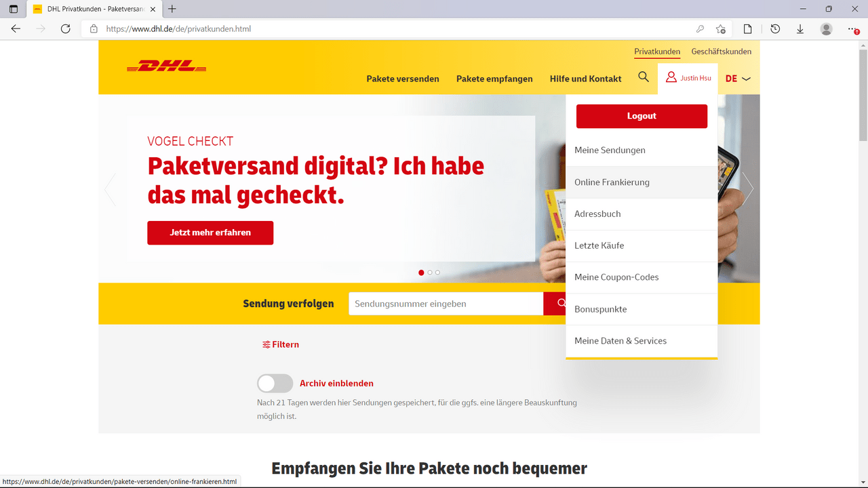Open Letzte Käufe in account menu
This screenshot has width=868, height=488.
point(642,245)
